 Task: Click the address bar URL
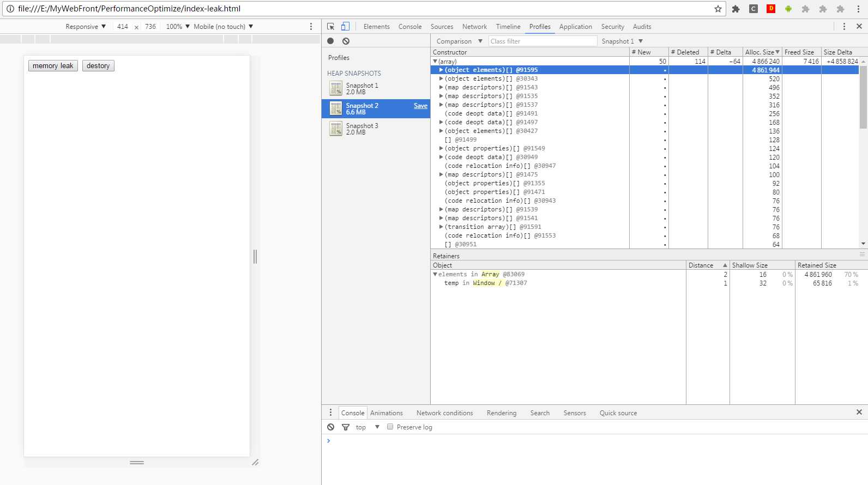(x=129, y=9)
